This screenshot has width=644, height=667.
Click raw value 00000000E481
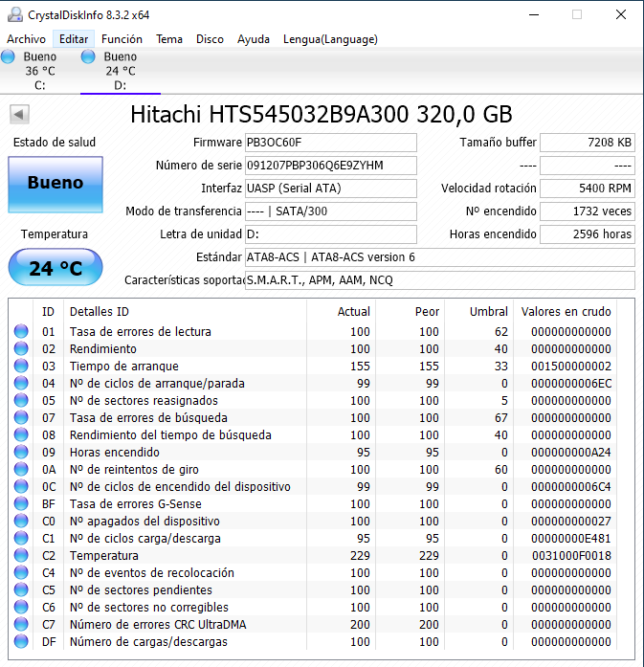click(571, 538)
